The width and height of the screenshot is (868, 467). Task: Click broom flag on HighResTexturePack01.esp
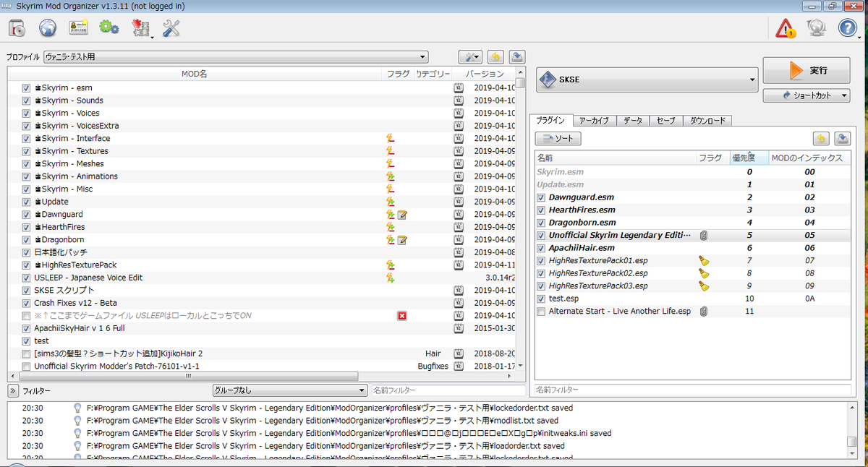pos(703,260)
